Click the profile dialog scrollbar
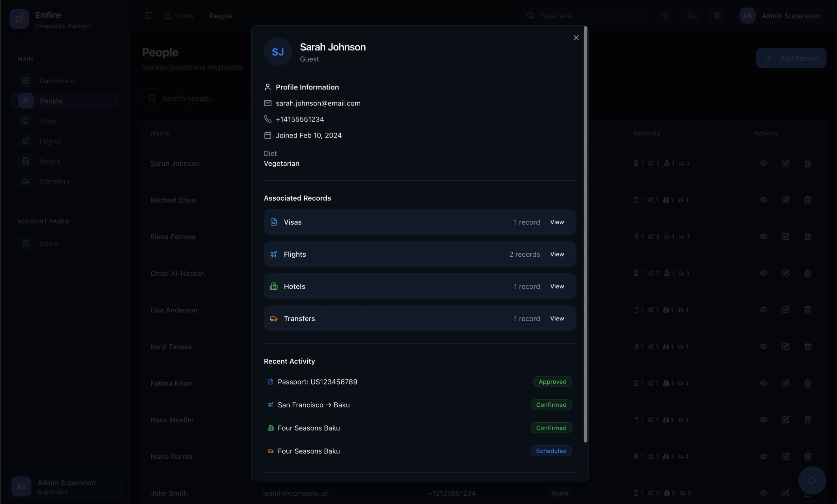This screenshot has width=837, height=504. coord(585,234)
